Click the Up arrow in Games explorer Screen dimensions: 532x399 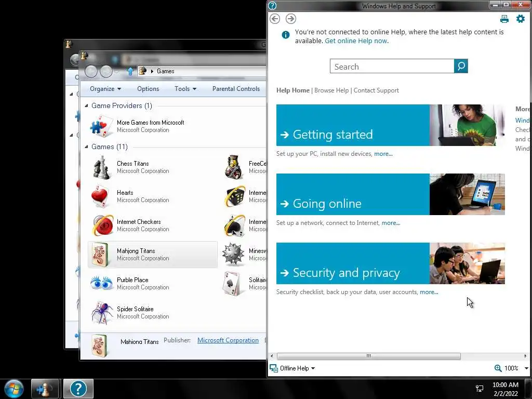pos(130,71)
